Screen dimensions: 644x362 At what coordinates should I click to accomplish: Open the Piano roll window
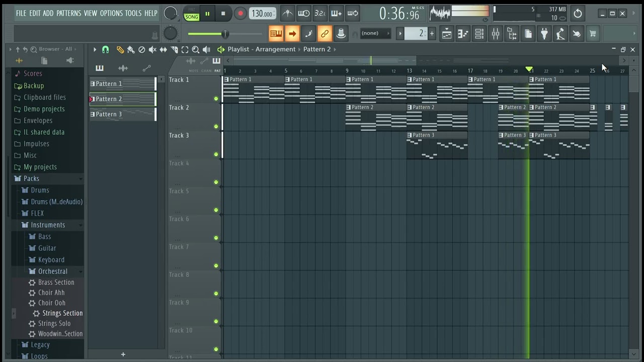pyautogui.click(x=463, y=34)
